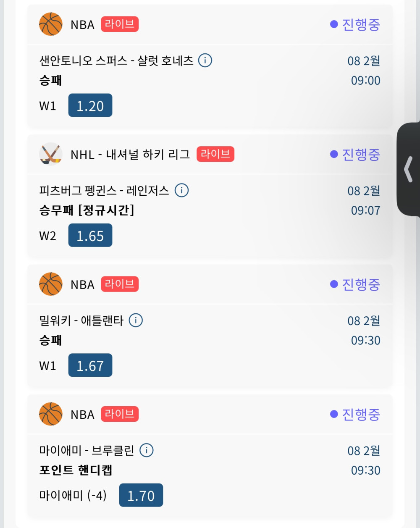Image resolution: width=420 pixels, height=528 pixels.
Task: Click the NHL - 내셔널 하키 리그 league name
Action: tap(130, 155)
